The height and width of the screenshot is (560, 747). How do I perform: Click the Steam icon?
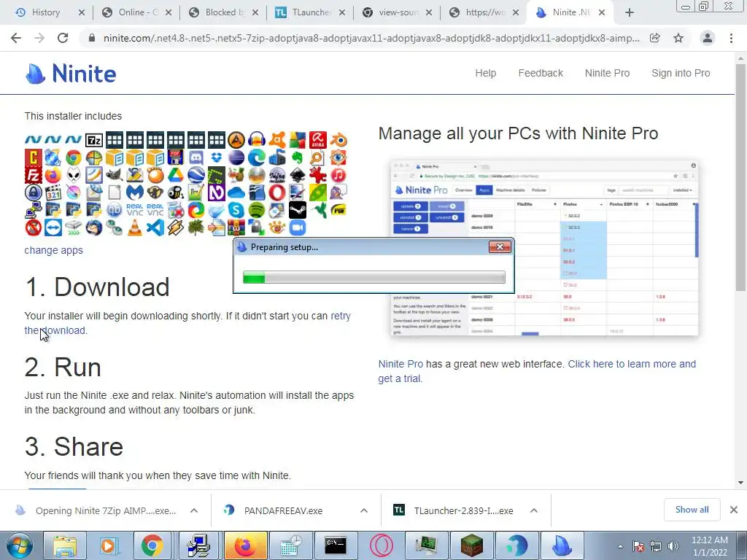coord(298,210)
